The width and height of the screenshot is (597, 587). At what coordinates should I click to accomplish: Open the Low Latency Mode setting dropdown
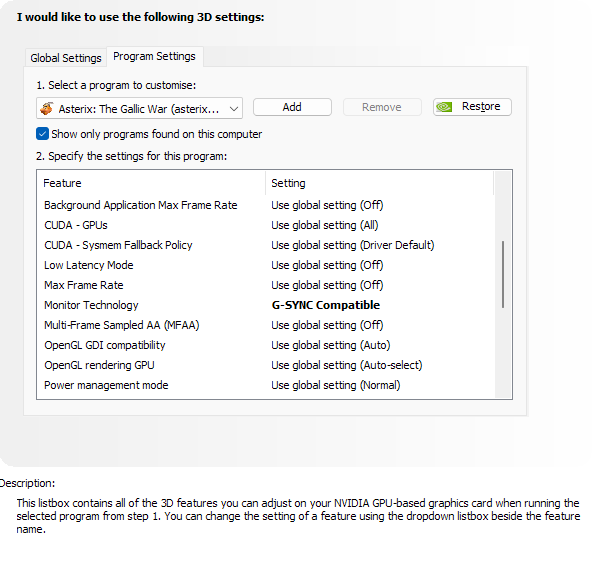pos(327,265)
